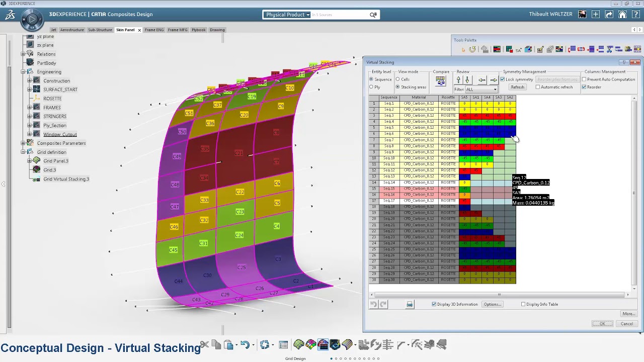The height and width of the screenshot is (362, 644).
Task: Switch to the Drawing tab
Action: click(x=217, y=30)
